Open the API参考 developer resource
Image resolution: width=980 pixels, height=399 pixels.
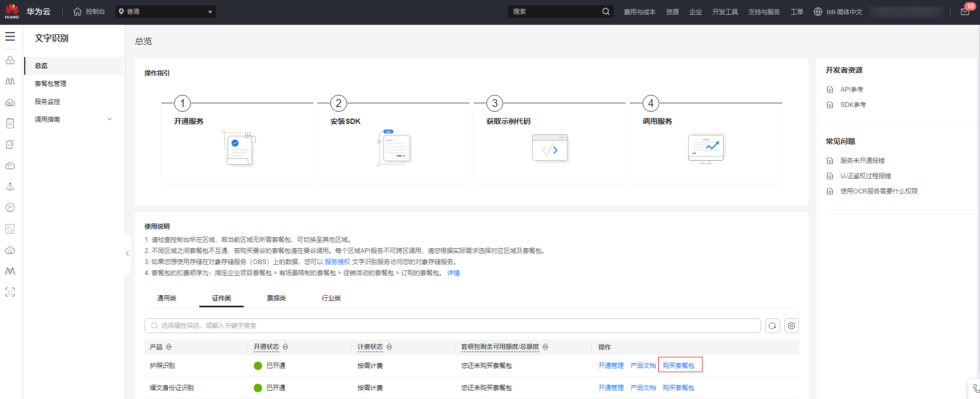pyautogui.click(x=851, y=90)
